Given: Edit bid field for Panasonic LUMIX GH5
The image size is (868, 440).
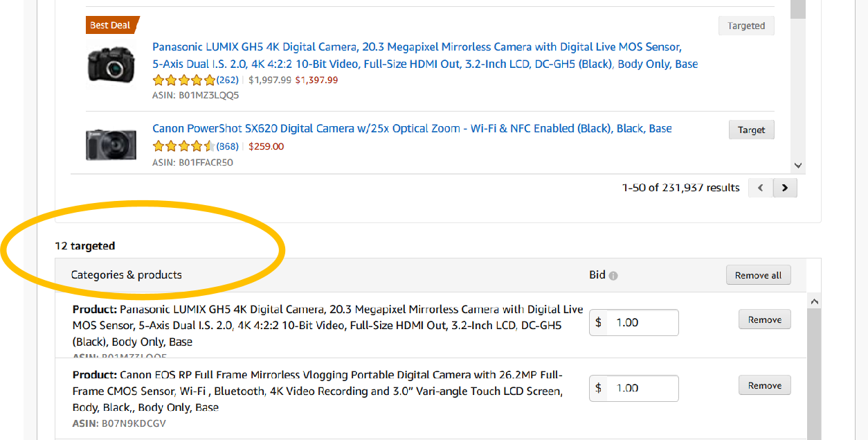Looking at the screenshot, I should tap(641, 322).
